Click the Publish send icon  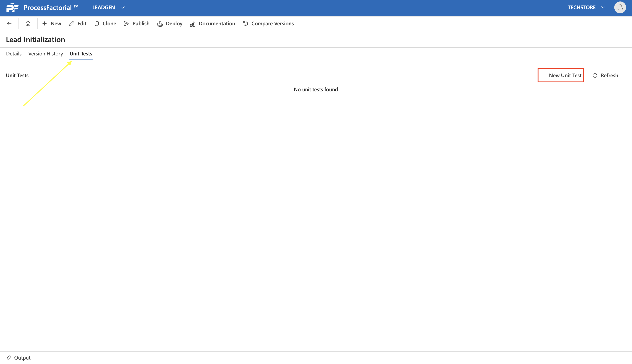pos(127,23)
